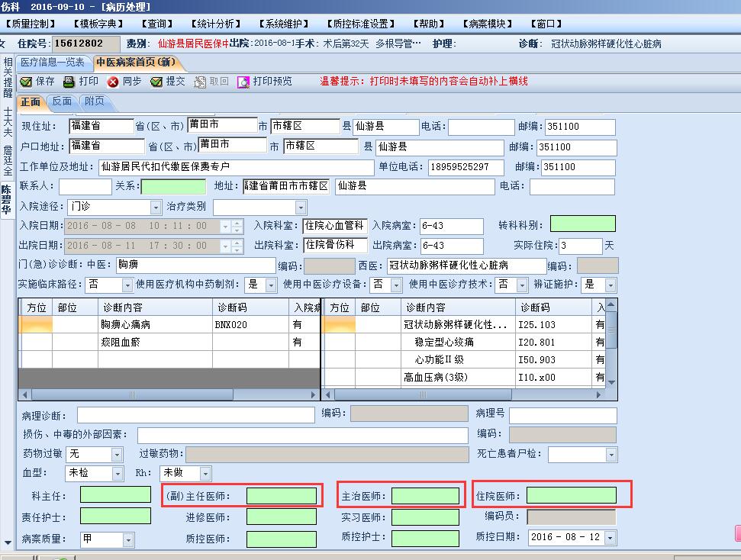Click the 入院日期 dropdown arrow

point(225,227)
